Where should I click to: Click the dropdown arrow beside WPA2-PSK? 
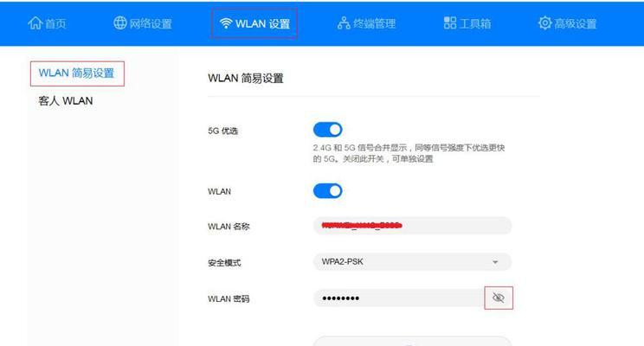tap(495, 262)
